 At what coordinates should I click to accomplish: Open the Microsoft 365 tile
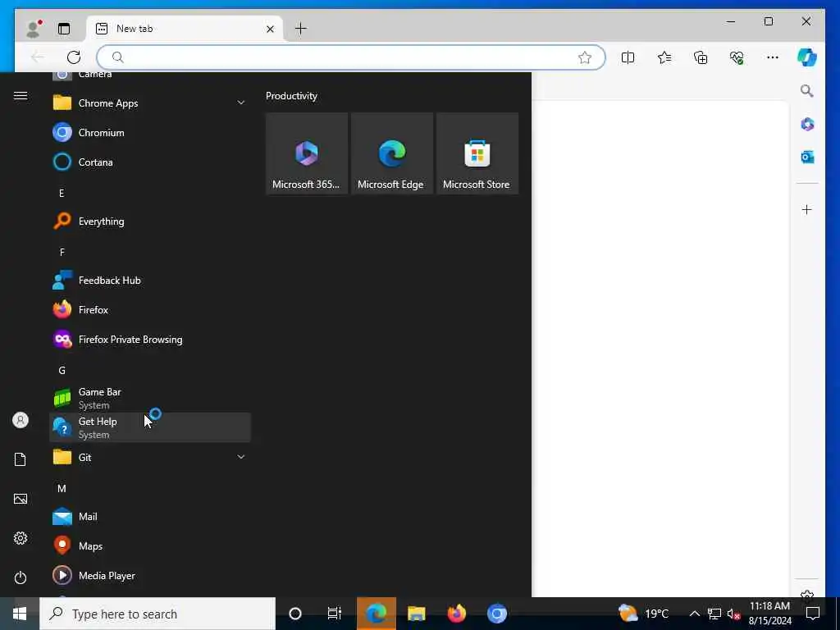pos(307,153)
